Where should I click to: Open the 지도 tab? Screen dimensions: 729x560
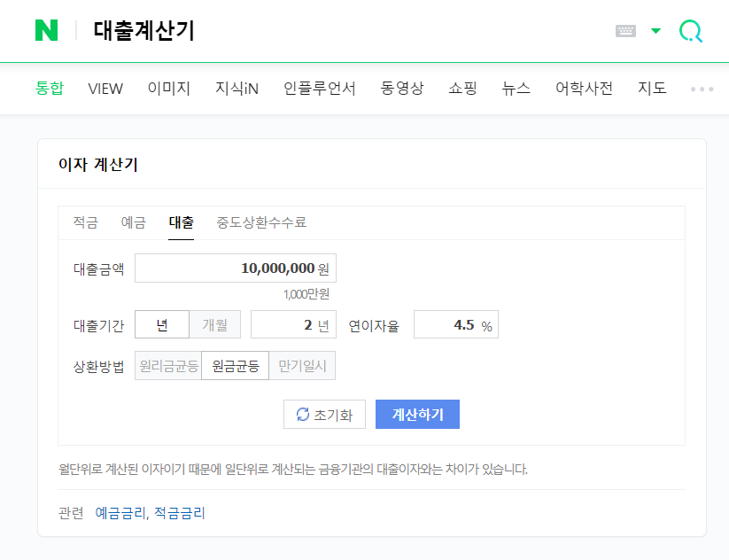652,88
